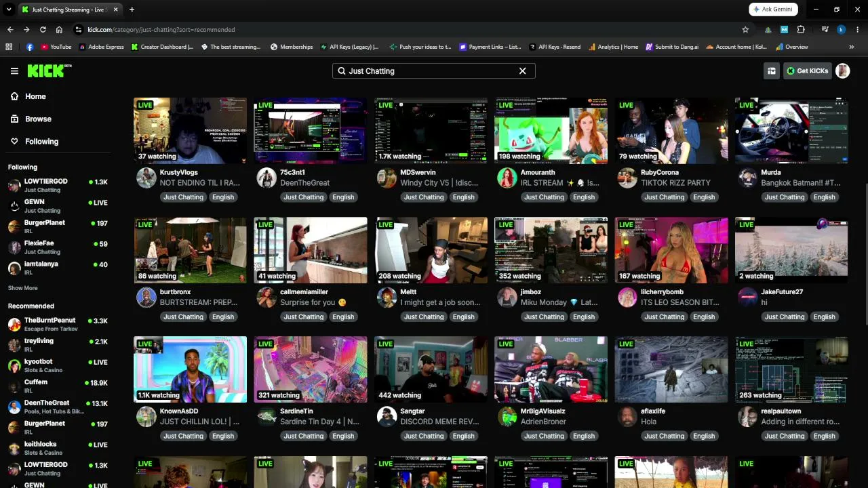Click the Just Chatting tag under KrustyVlogs
The image size is (868, 488).
click(x=183, y=197)
